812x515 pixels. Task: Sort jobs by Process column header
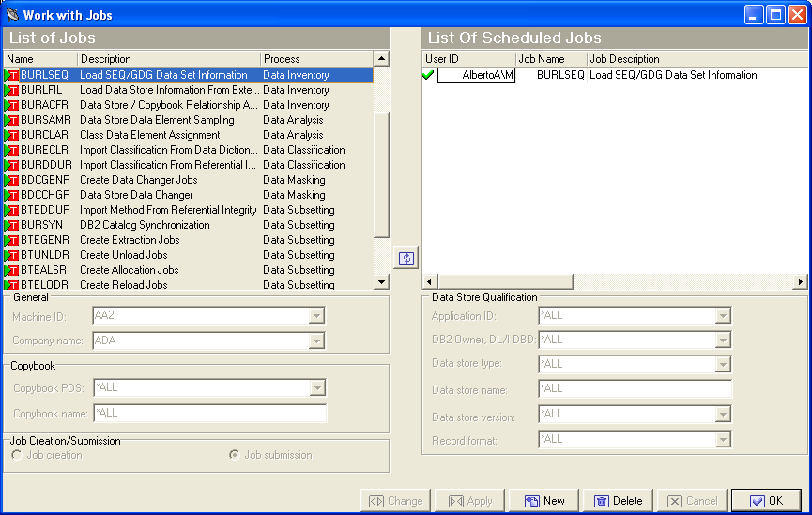point(316,59)
